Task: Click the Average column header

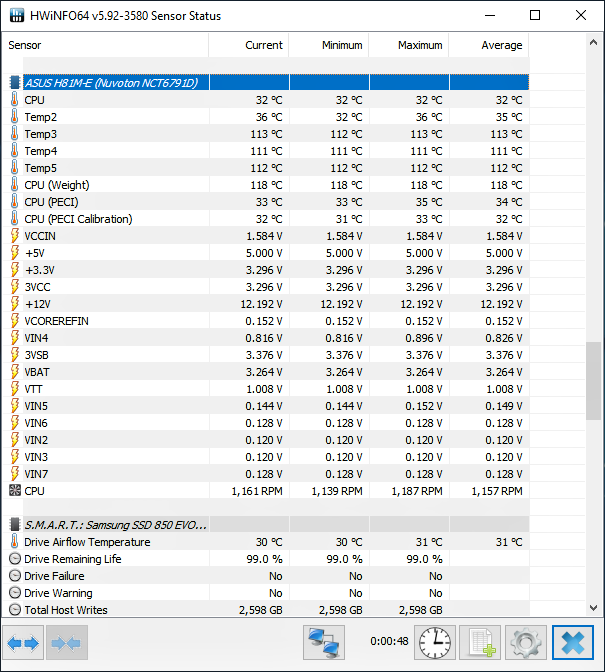Action: click(489, 45)
